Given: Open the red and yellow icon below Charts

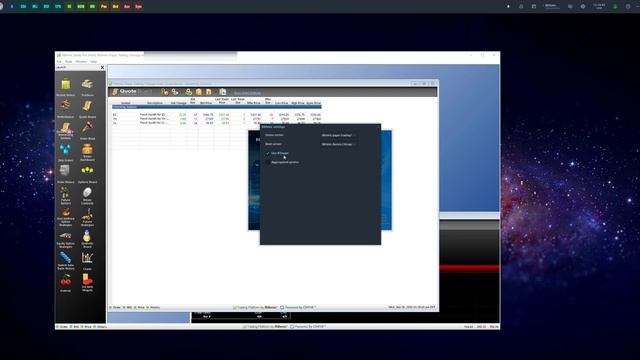Looking at the screenshot, I should pyautogui.click(x=87, y=280).
